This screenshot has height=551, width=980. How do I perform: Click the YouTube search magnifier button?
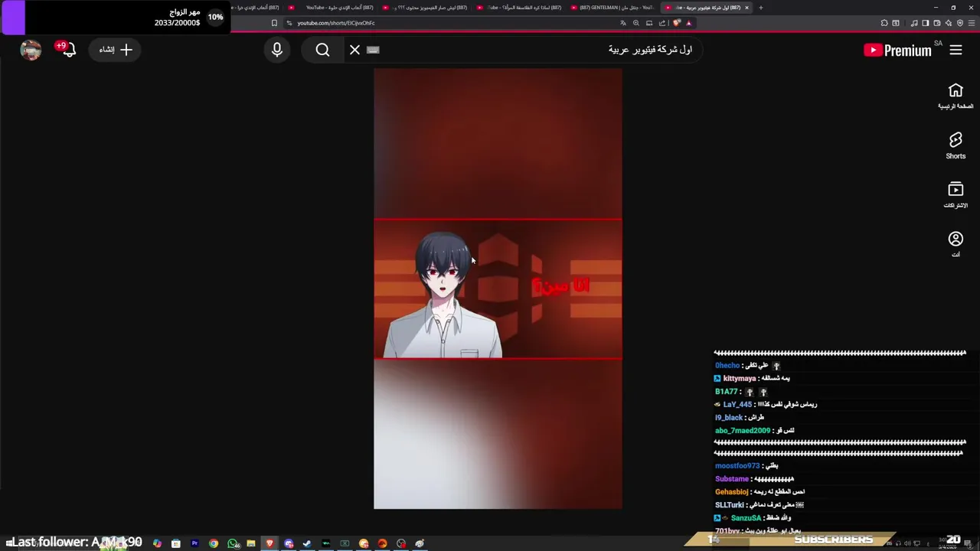tap(322, 50)
